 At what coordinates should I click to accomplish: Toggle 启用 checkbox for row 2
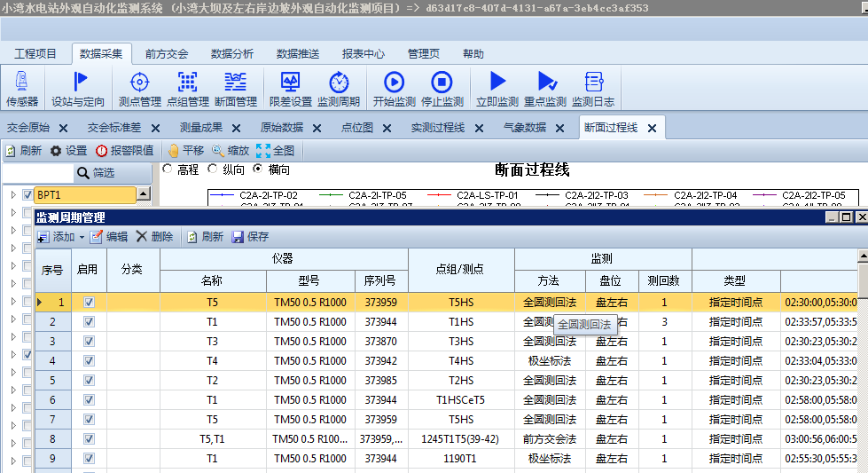point(89,322)
